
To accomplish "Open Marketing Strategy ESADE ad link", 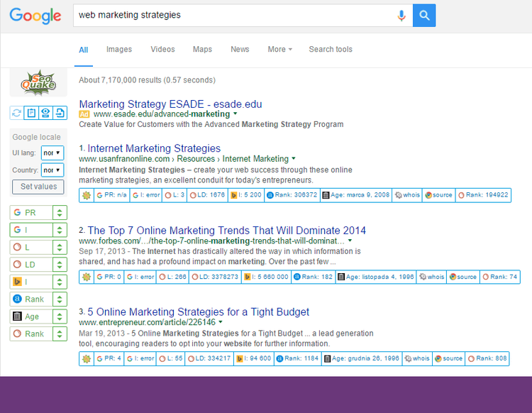I will point(170,104).
